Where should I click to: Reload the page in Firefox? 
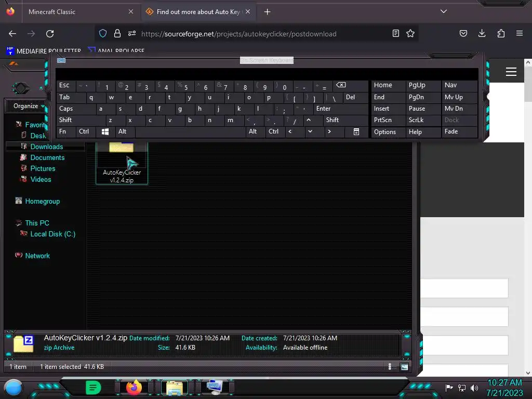(50, 34)
